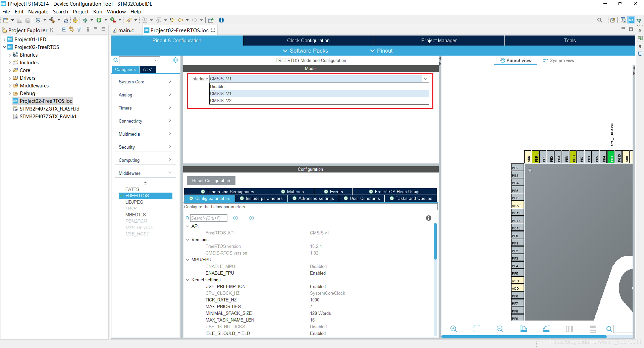Choose CMSIS_V2 from the Interface list
Viewport: 644px width, 348px height.
tap(319, 100)
